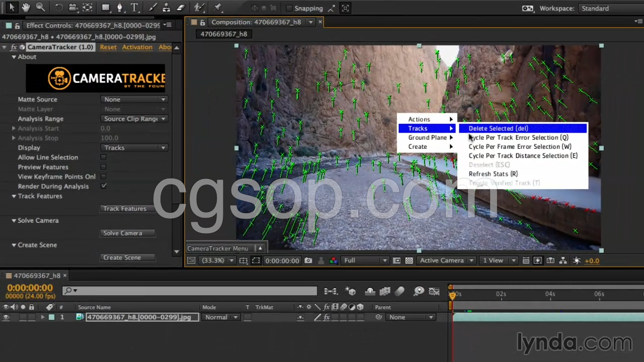Screen dimensions: 644x362
Task: Collapse the About section
Action: [x=14, y=57]
